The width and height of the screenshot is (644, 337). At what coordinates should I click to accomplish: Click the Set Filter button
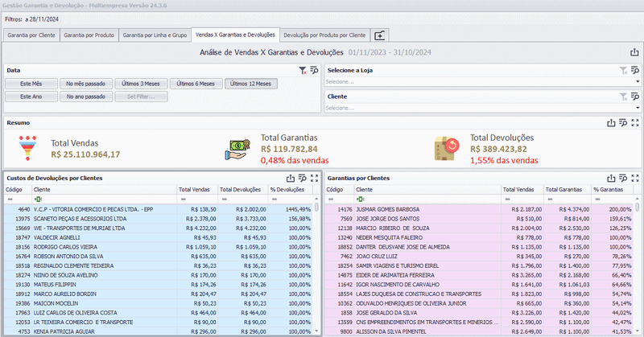tap(141, 97)
